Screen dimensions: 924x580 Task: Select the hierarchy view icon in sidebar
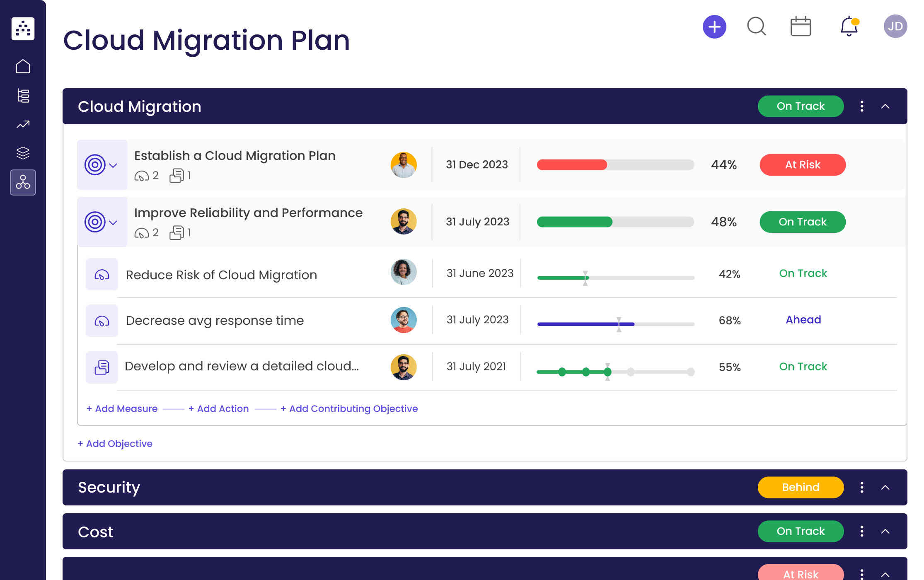[23, 95]
